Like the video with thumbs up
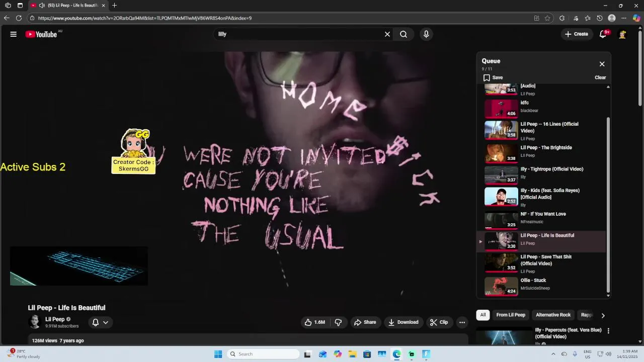This screenshot has height=362, width=644. tap(315, 322)
